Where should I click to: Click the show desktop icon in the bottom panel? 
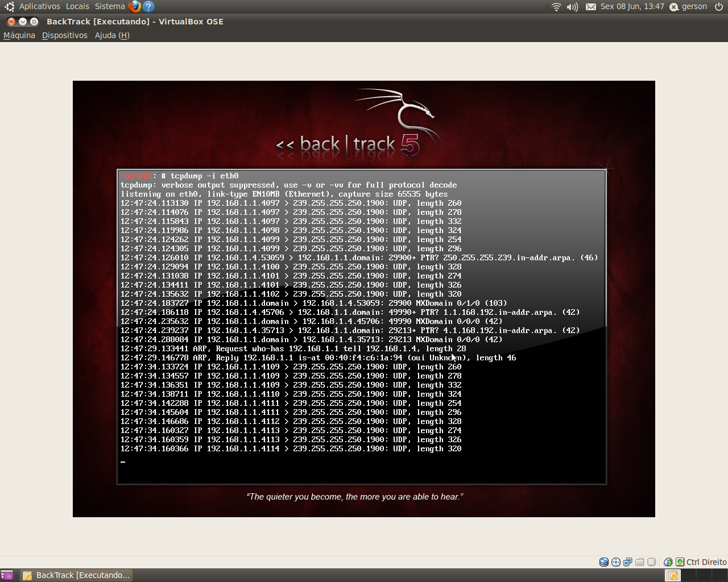point(7,575)
